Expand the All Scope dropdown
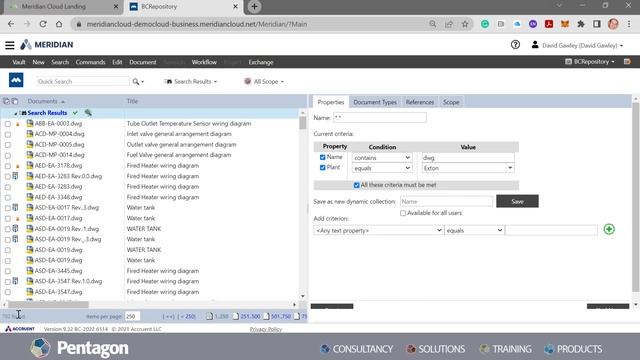The width and height of the screenshot is (640, 360). [x=264, y=82]
